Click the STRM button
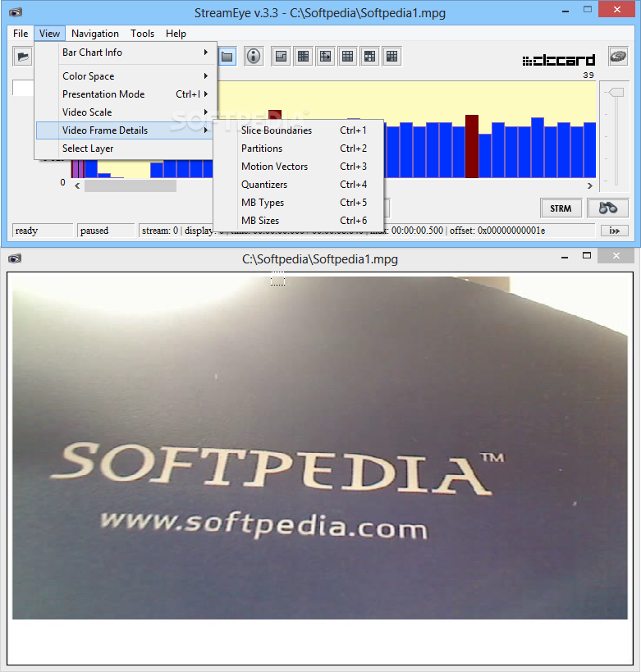The height and width of the screenshot is (672, 641). (561, 208)
